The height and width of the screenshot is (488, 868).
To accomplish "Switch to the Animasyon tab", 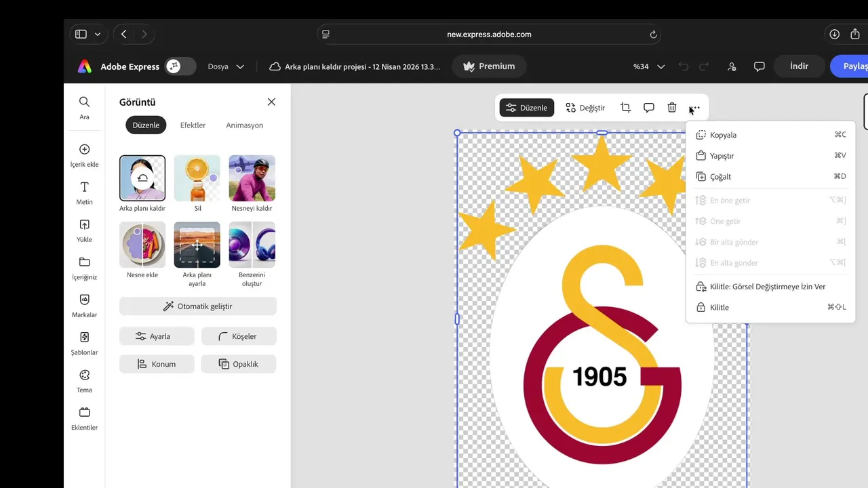I will (x=244, y=125).
